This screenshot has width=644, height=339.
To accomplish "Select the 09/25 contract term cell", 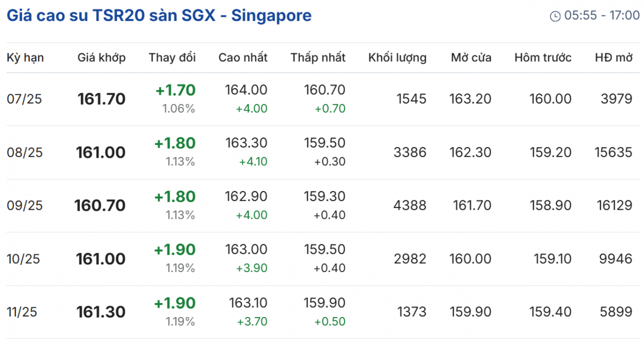I will (x=24, y=205).
